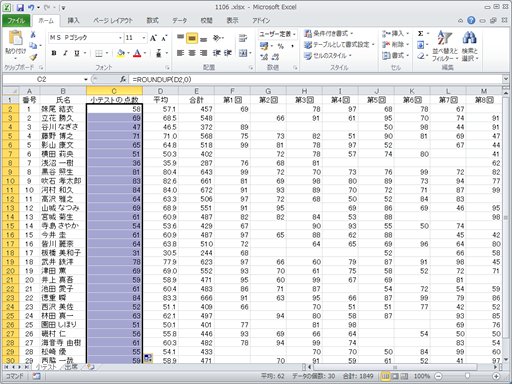Screen dimensions: 512x384
Task: Center text horizontally
Action: pos(192,53)
